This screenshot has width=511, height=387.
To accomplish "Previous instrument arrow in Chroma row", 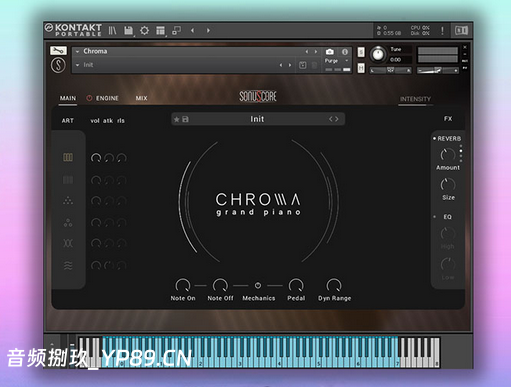I will click(x=307, y=52).
